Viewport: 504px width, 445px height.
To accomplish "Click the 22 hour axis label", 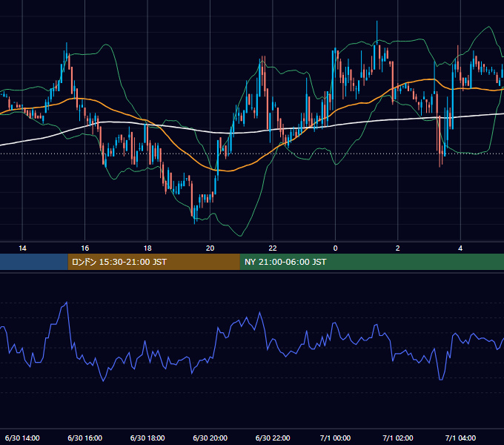I will (x=273, y=248).
